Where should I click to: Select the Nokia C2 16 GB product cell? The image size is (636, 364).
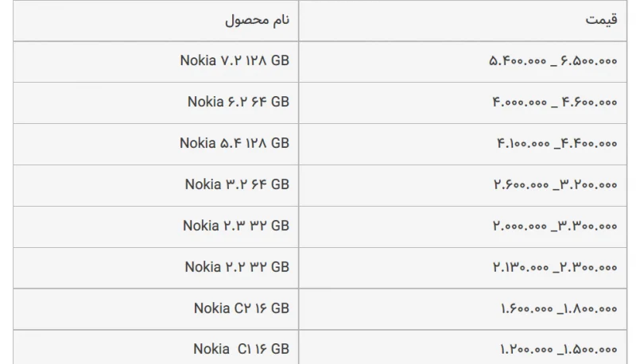pyautogui.click(x=156, y=309)
